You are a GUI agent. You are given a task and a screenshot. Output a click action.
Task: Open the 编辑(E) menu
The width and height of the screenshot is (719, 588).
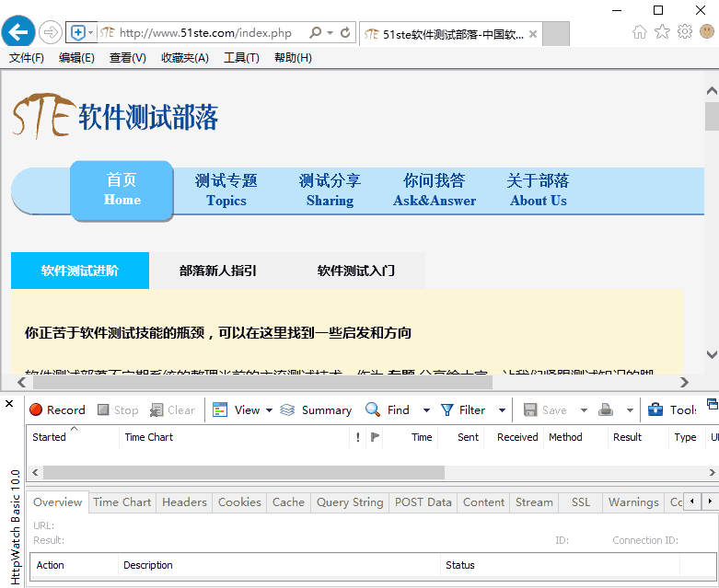(76, 58)
